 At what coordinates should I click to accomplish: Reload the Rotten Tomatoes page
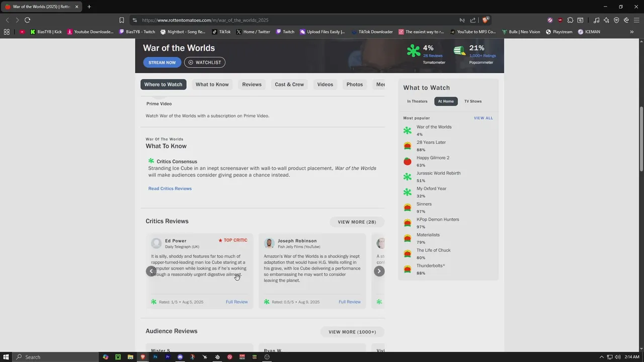tap(27, 20)
